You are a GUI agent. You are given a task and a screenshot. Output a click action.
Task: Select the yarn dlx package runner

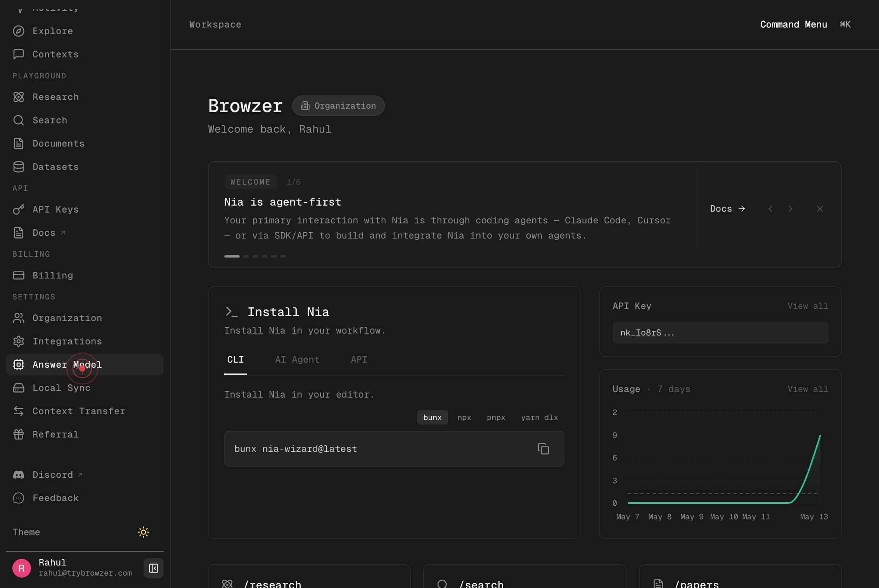click(x=540, y=417)
